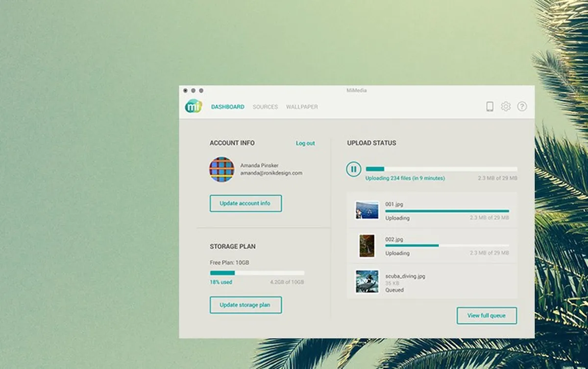The image size is (588, 369).
Task: Click the Log out link
Action: tap(305, 143)
